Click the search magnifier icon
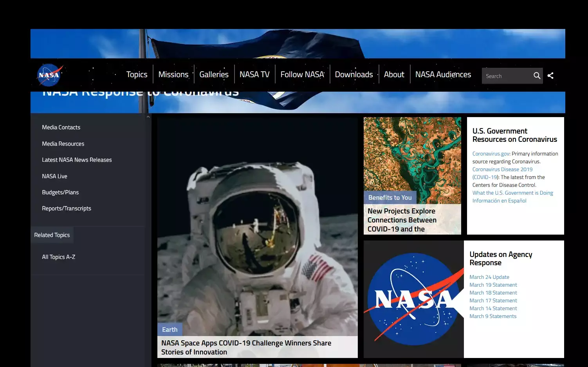 (537, 76)
